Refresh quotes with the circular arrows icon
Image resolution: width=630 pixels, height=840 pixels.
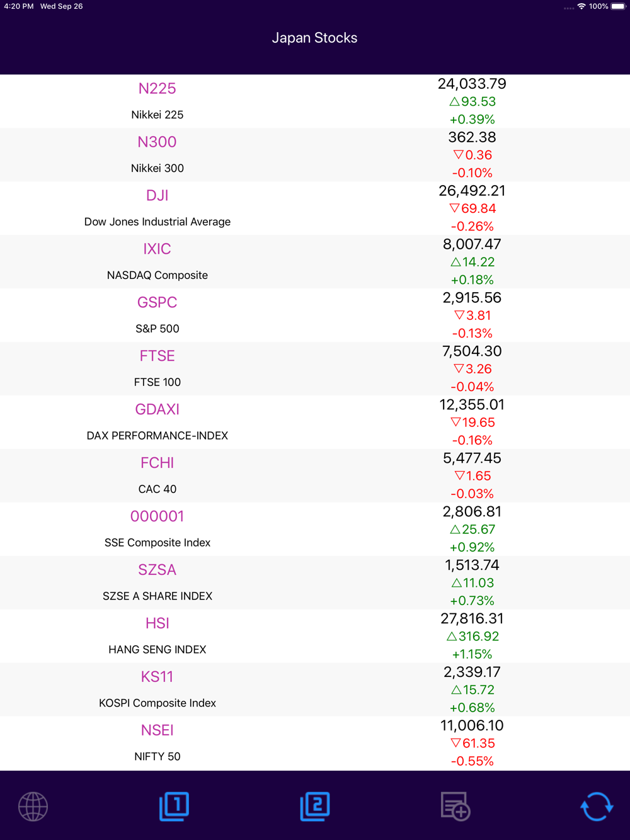point(597,807)
